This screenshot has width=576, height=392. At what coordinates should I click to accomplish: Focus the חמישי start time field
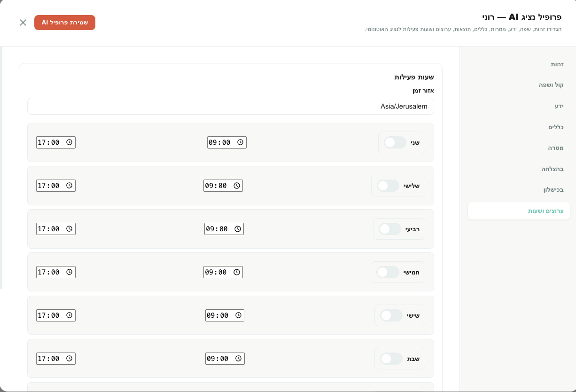(x=223, y=272)
